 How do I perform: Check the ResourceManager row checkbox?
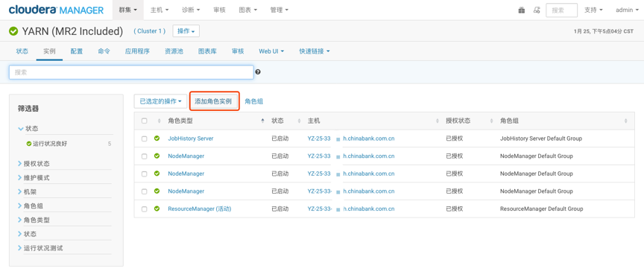(x=144, y=208)
